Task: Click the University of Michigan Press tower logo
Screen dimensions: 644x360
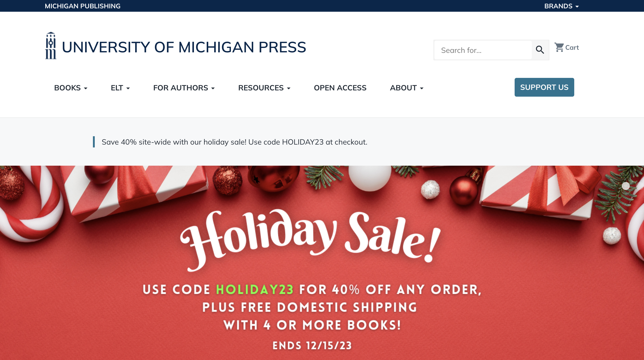Action: point(51,46)
